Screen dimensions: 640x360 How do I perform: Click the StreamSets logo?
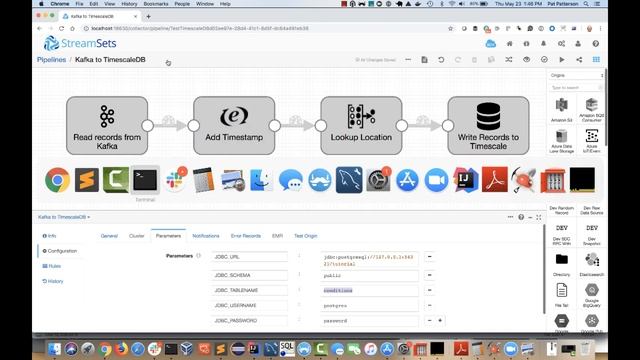click(80, 43)
